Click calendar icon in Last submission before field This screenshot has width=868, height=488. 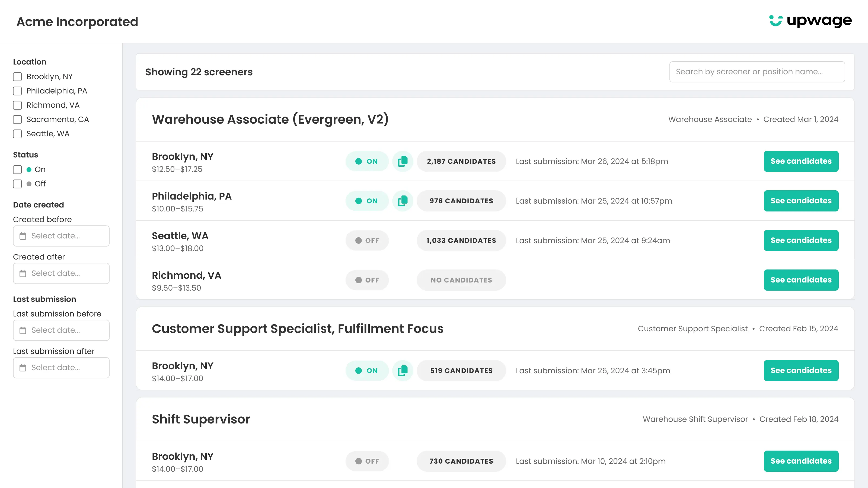[23, 330]
